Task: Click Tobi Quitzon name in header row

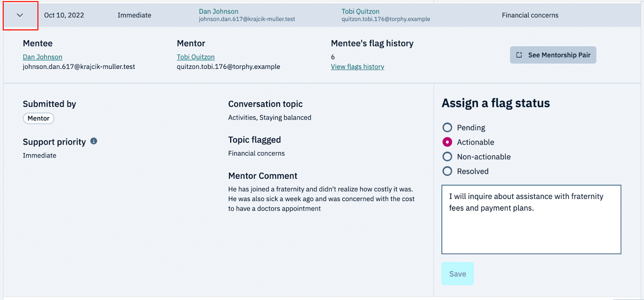Action: point(361,12)
